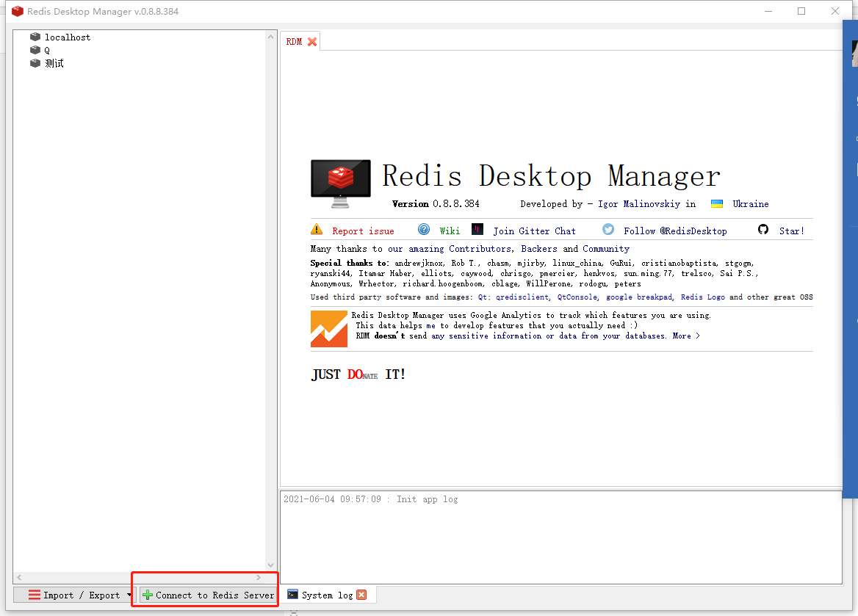Click the warning triangle beside Report issue

[x=317, y=230]
